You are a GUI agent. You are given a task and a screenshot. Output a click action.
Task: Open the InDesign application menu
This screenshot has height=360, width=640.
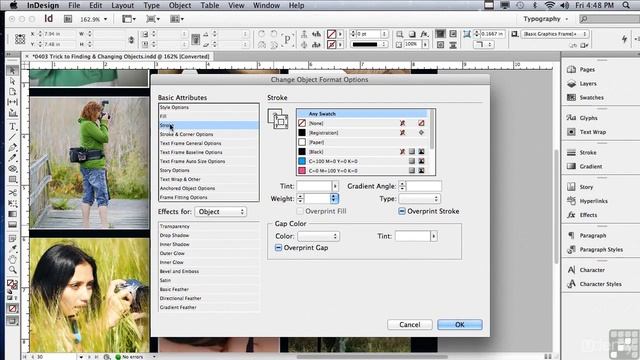42,5
